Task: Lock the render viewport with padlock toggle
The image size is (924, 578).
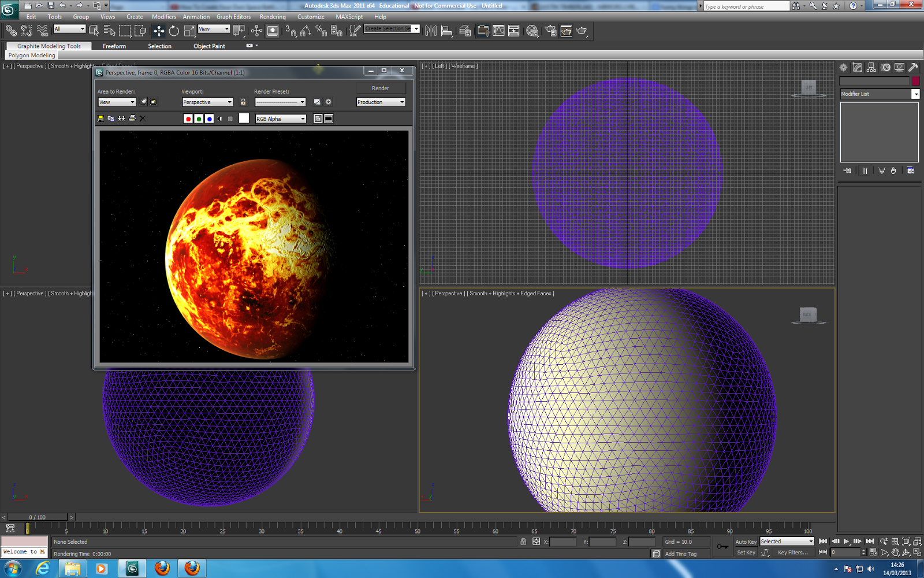Action: click(x=243, y=102)
